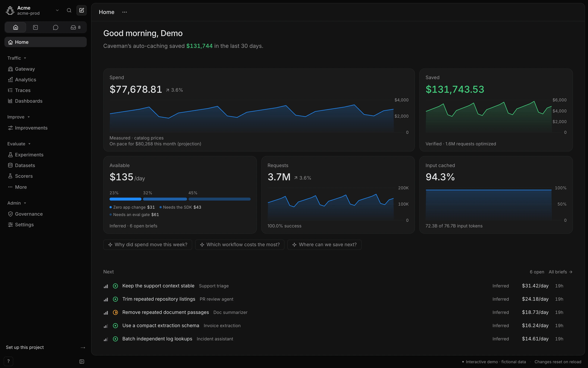Open the inbox tab showing 8
This screenshot has width=588, height=368.
tap(76, 27)
